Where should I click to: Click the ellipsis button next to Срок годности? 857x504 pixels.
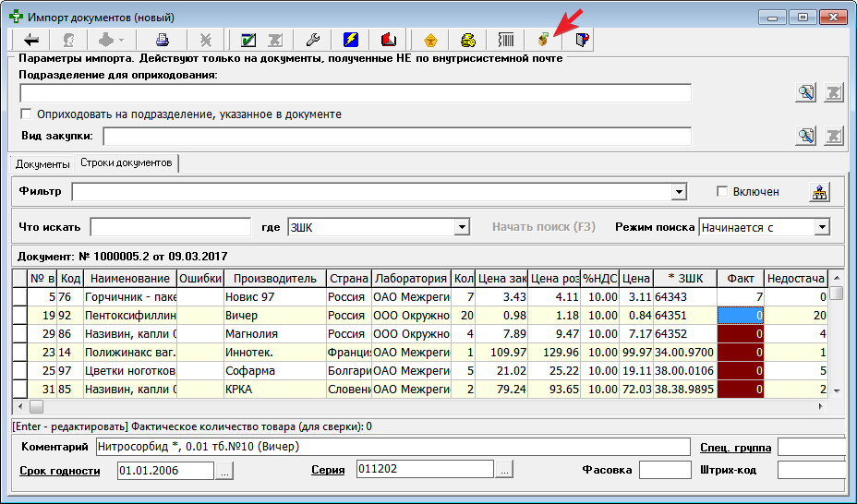(224, 471)
